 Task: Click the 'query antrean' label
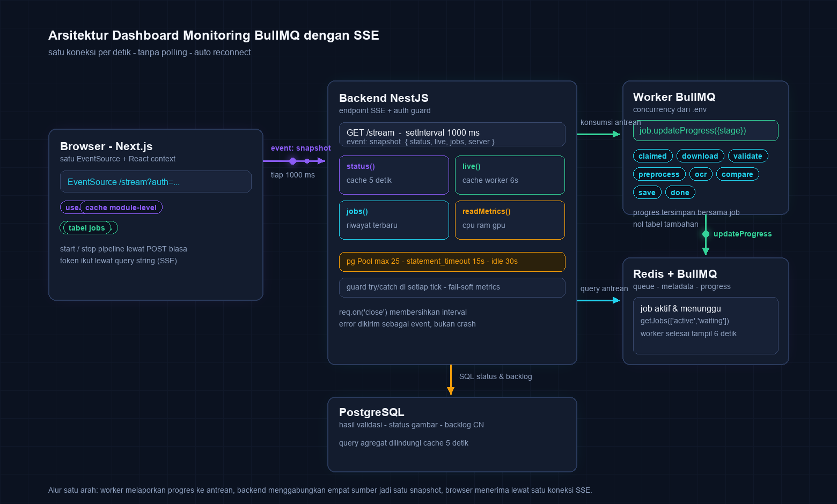point(604,288)
